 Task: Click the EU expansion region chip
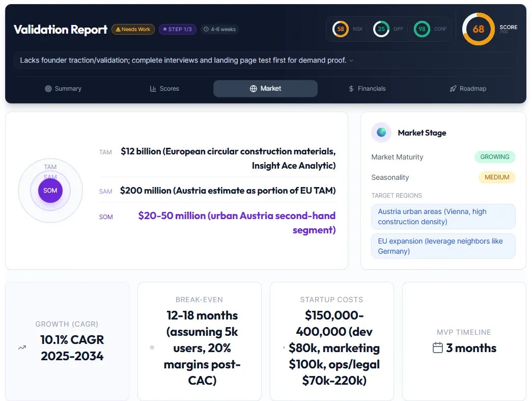coord(443,246)
